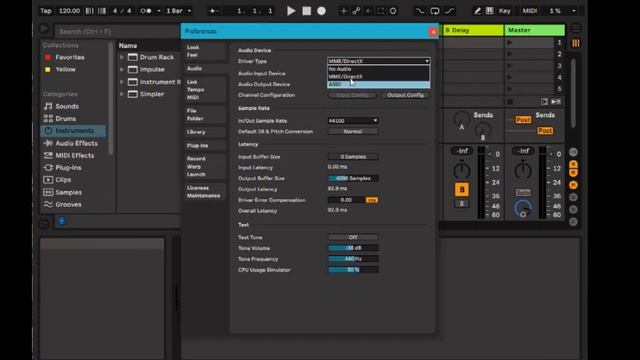
Task: Turn on Test Tone Off button
Action: [353, 237]
